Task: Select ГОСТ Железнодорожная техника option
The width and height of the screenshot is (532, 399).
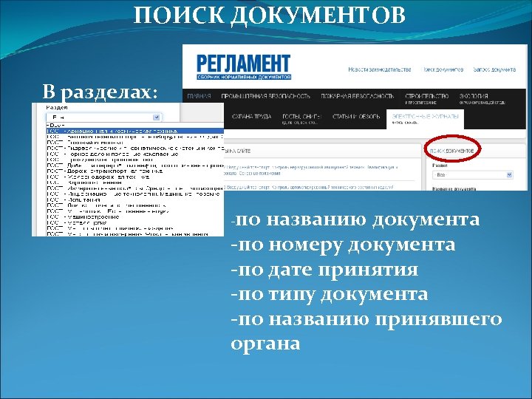Action: [x=134, y=177]
